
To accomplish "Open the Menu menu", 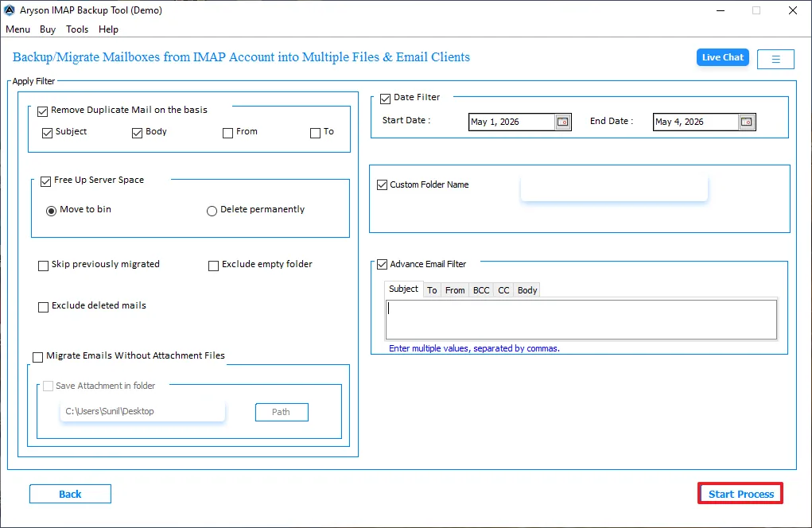I will 17,29.
